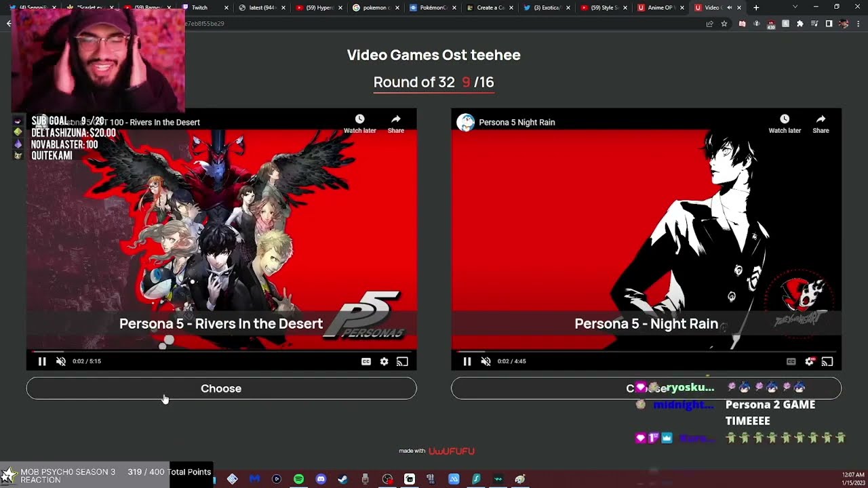Viewport: 868px width, 488px height.
Task: Open Malwarebytes from the taskbar
Action: (254, 479)
